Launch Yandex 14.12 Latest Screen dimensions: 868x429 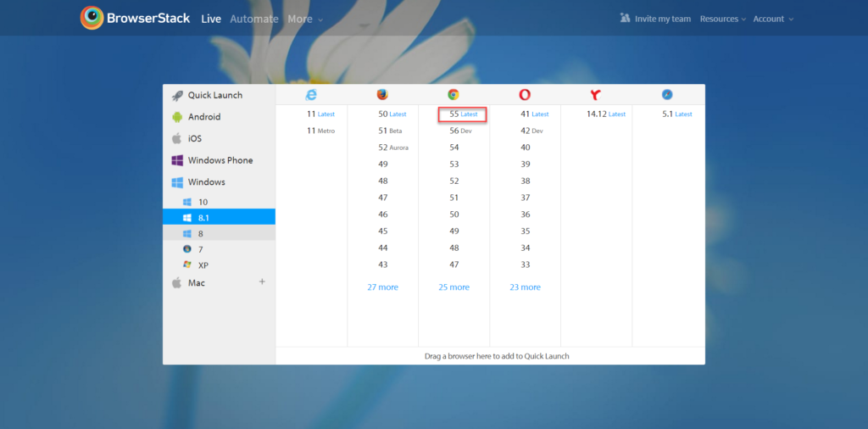tap(605, 114)
